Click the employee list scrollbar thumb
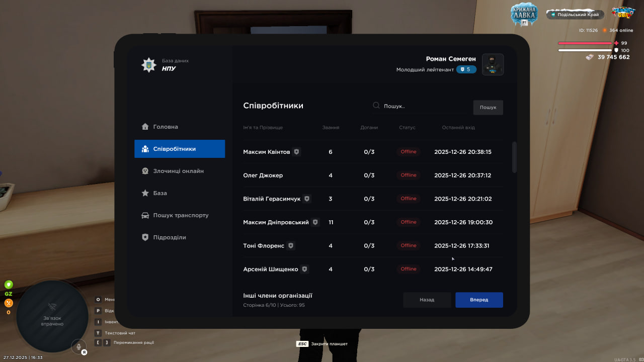644x362 pixels. 514,157
